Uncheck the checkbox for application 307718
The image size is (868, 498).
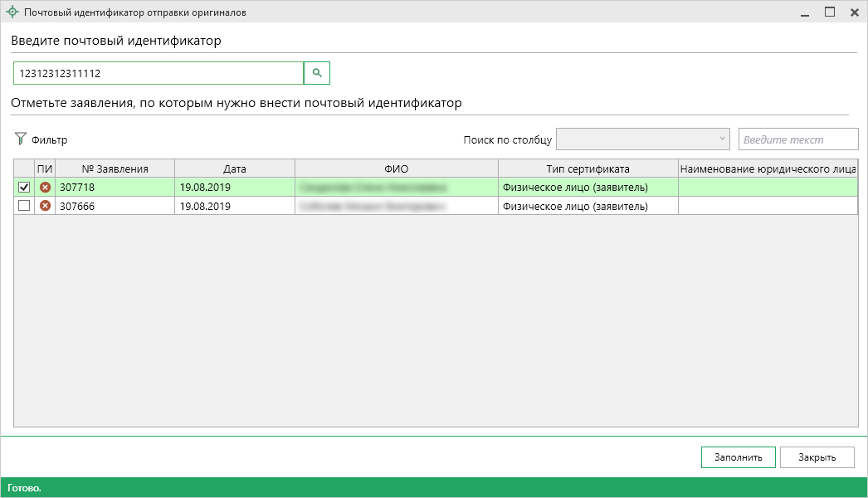click(x=24, y=188)
